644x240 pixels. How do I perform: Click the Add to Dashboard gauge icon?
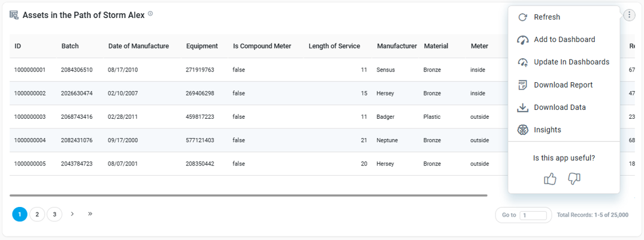522,40
